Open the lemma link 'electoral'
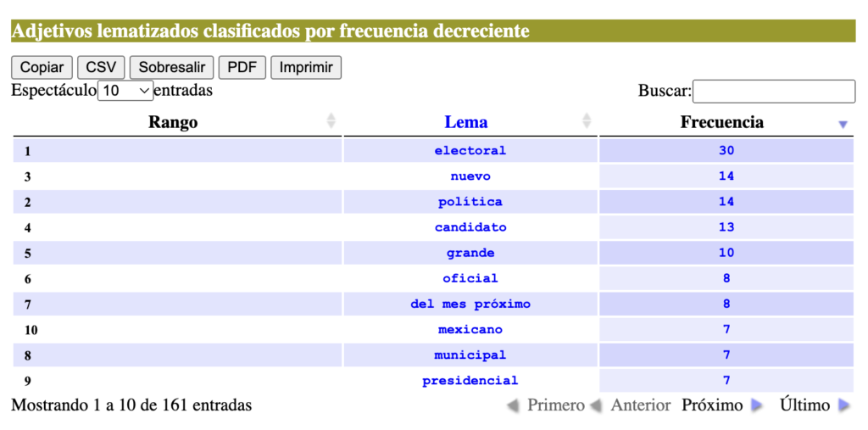This screenshot has height=430, width=868. point(470,150)
